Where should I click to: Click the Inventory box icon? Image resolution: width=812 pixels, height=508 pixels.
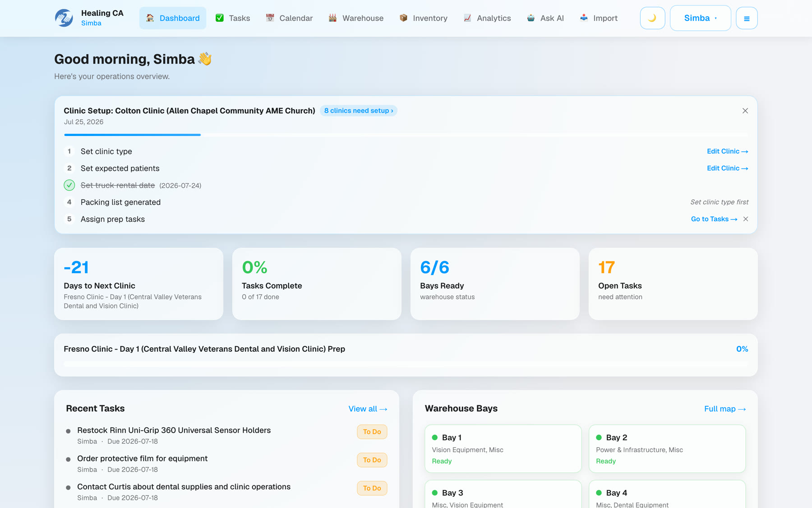tap(403, 18)
